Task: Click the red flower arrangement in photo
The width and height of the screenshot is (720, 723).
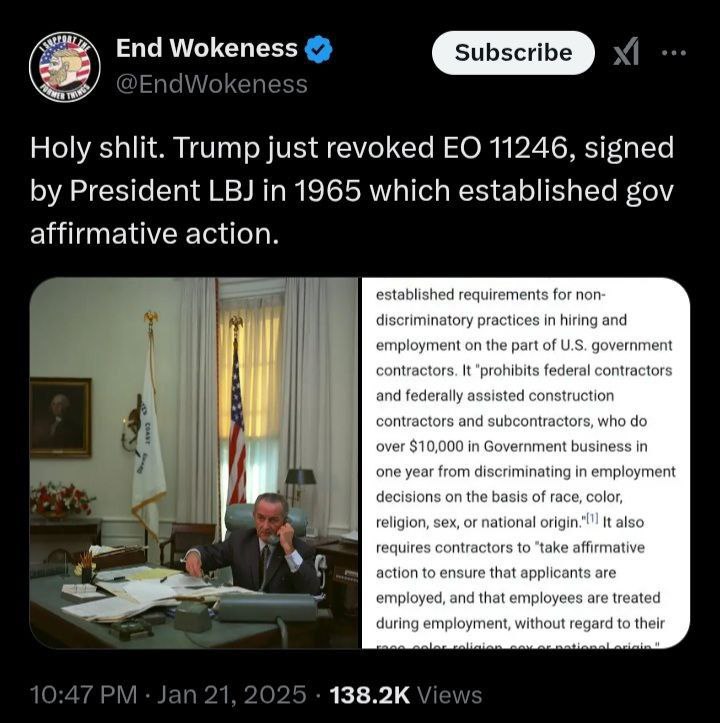Action: tap(60, 500)
